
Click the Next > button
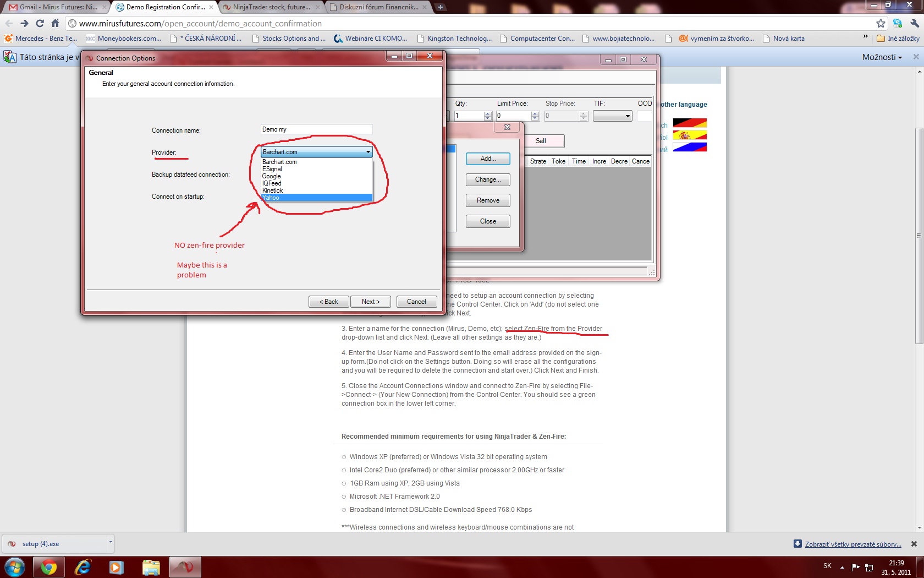tap(371, 302)
